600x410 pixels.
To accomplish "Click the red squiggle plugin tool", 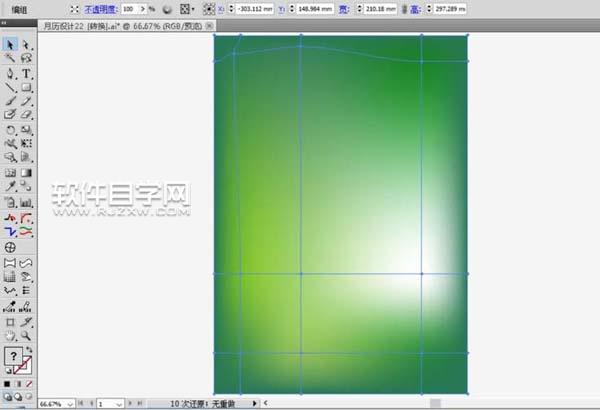I will tap(10, 218).
